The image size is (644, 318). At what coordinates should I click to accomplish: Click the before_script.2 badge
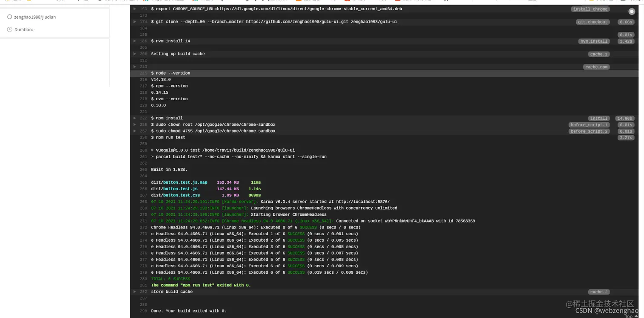coord(589,131)
